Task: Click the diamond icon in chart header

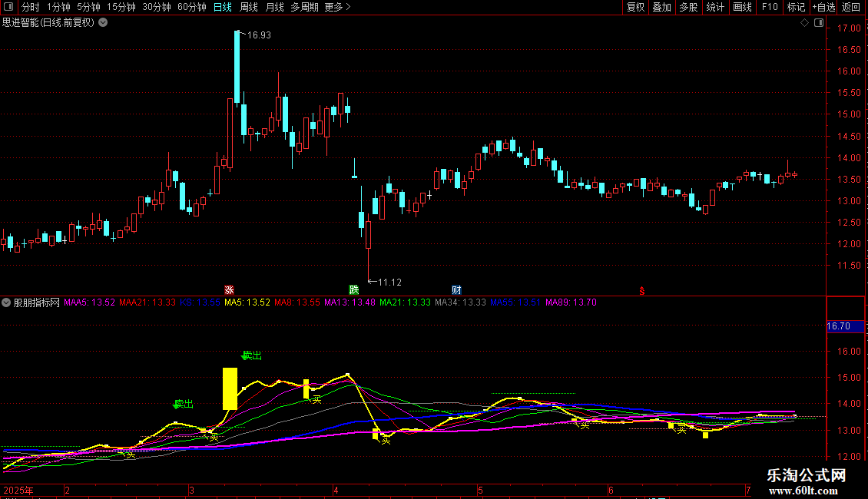Action: pyautogui.click(x=804, y=23)
